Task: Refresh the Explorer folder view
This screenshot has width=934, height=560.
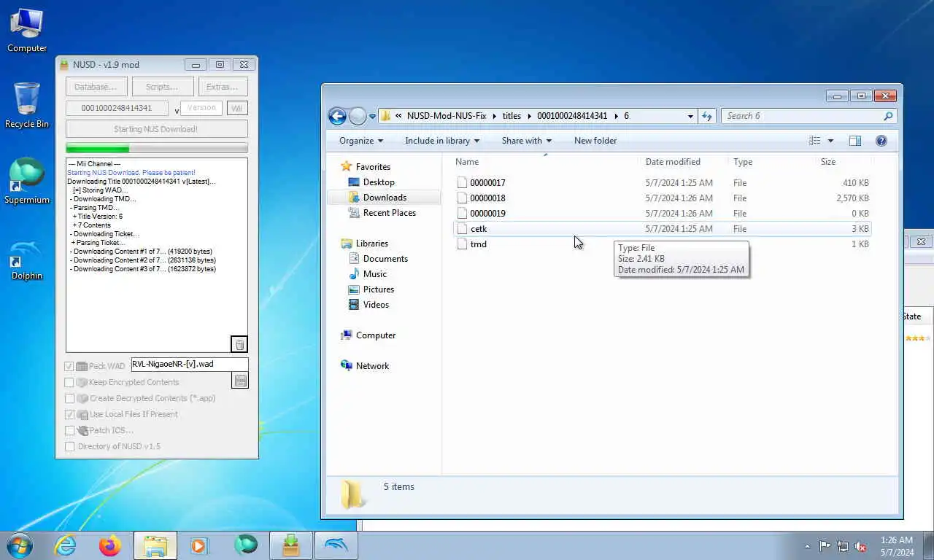Action: click(x=706, y=116)
